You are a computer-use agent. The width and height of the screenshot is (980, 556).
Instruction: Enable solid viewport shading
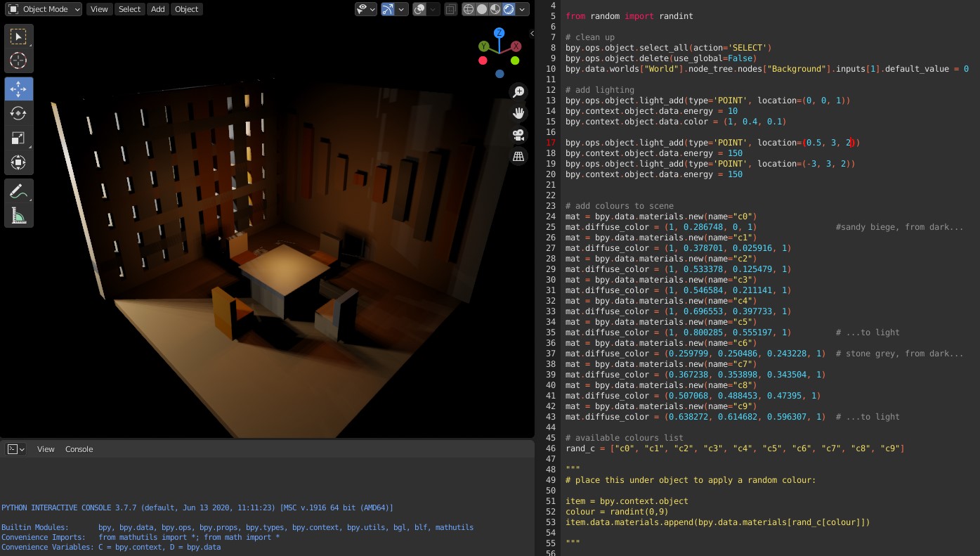point(482,9)
